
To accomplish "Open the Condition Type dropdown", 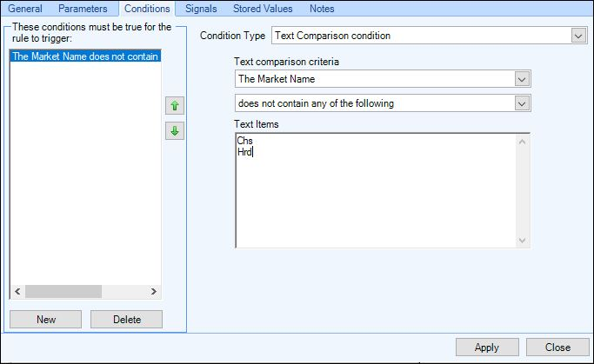I will (x=578, y=36).
